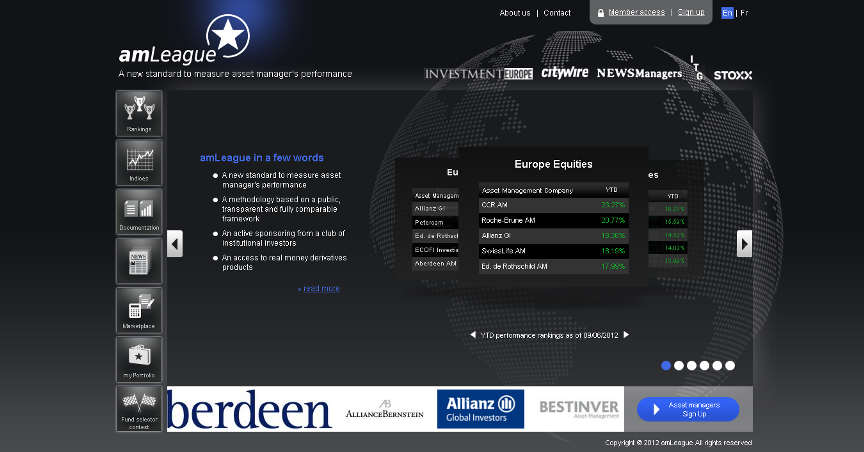Select the sixth slide indicator dot
This screenshot has height=452, width=864.
(x=730, y=365)
